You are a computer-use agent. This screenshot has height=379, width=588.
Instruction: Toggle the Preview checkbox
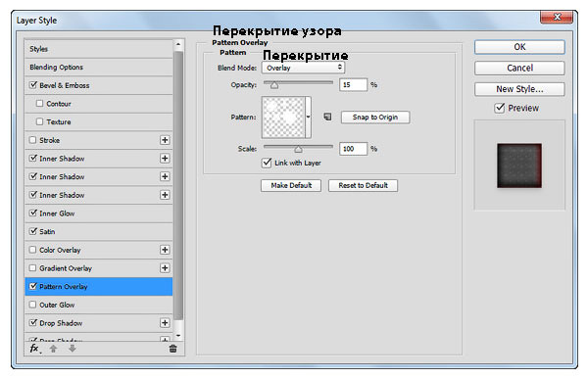[x=500, y=108]
